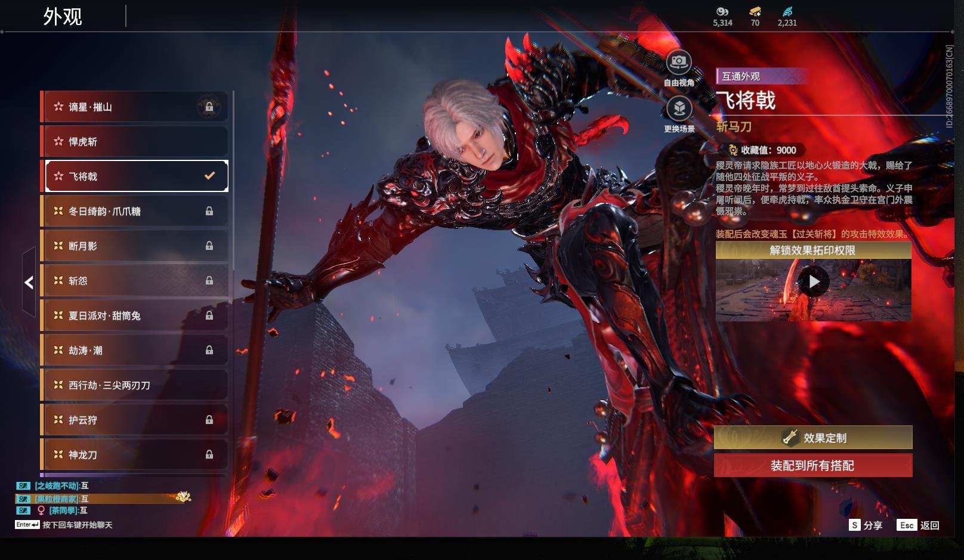Click the lock icon on 劫涛·潮
Viewport: 964px width, 560px height.
click(209, 350)
